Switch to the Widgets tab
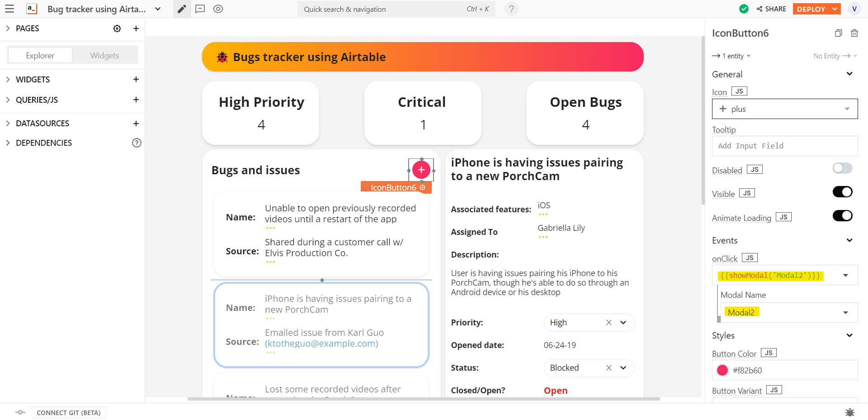Viewport: 868px width, 420px height. pyautogui.click(x=104, y=56)
